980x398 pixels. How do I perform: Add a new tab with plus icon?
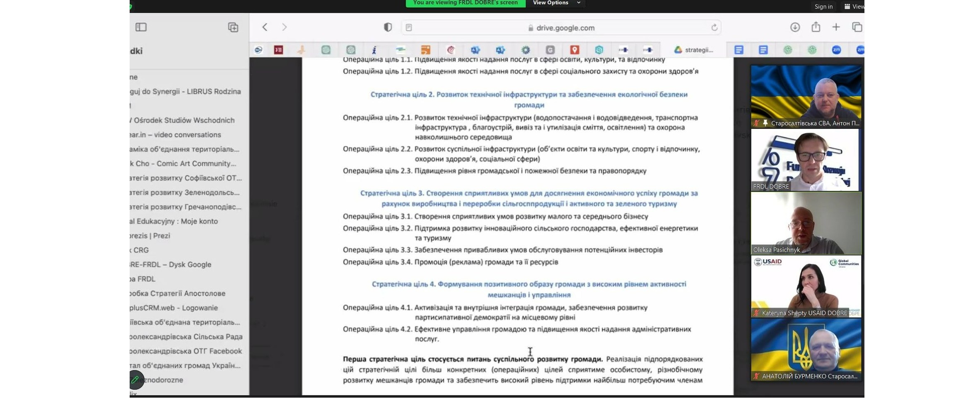[x=836, y=27]
